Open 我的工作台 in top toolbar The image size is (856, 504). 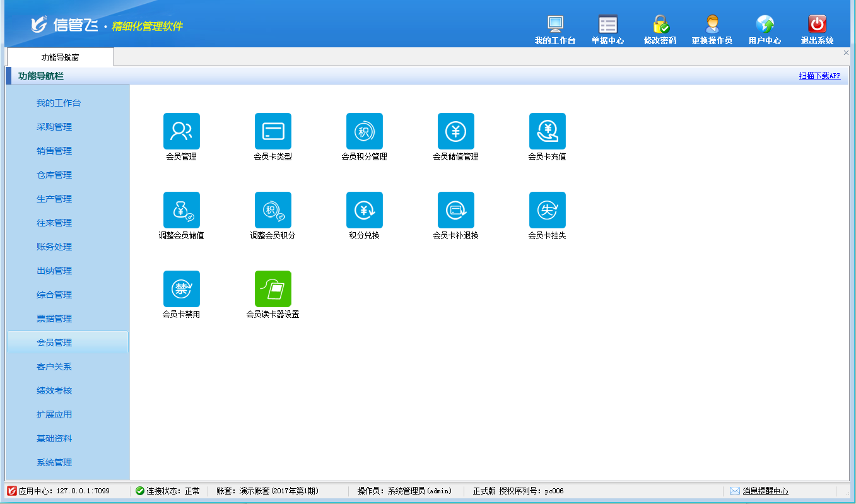555,30
